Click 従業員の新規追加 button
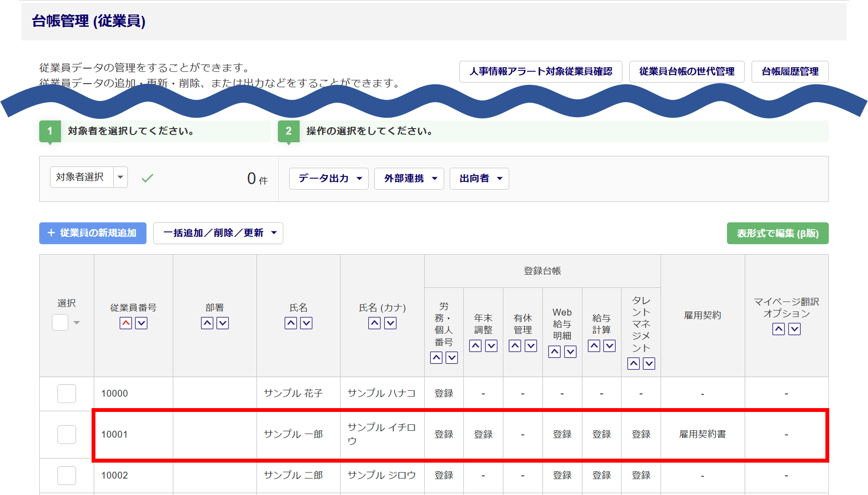Viewport: 868px width, 495px height. pyautogui.click(x=93, y=233)
